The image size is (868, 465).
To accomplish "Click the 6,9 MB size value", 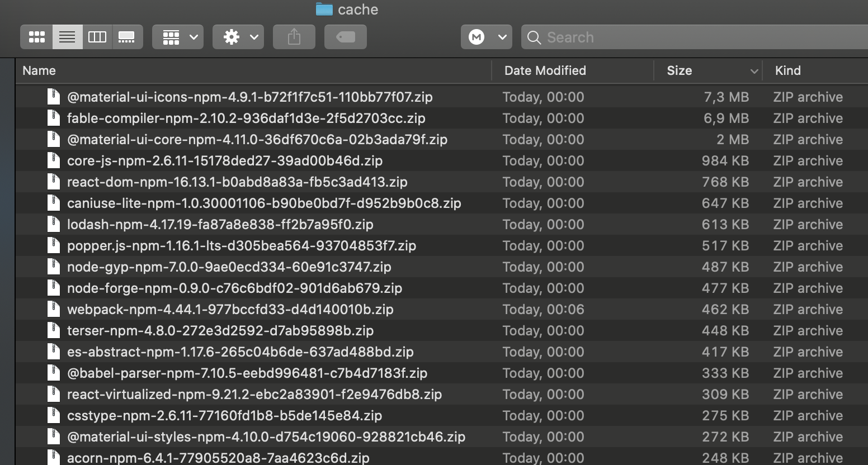I will pyautogui.click(x=726, y=118).
